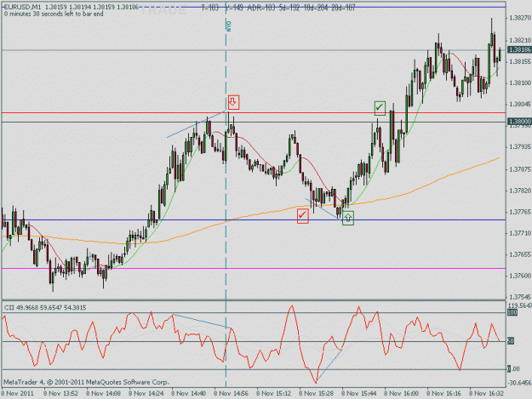The image size is (532, 399).
Task: Click the 1.38100 price axis label
Action: [x=520, y=83]
